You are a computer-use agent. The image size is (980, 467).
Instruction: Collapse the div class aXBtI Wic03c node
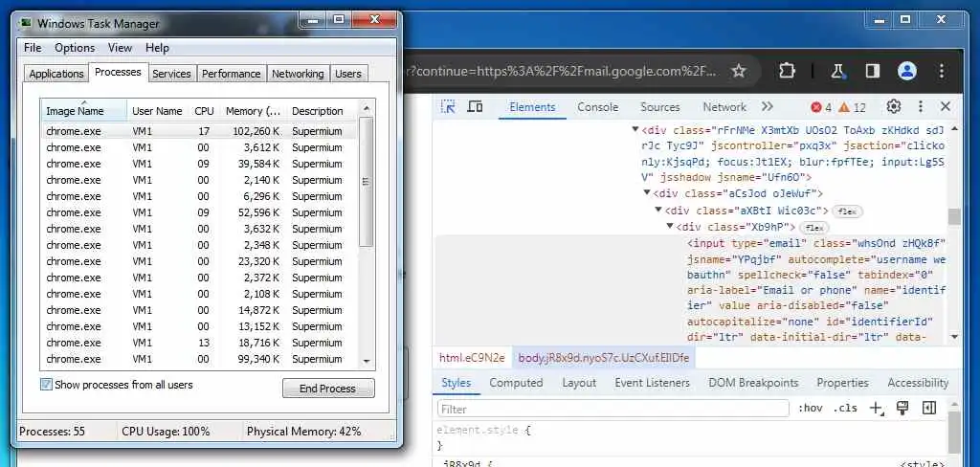[658, 210]
